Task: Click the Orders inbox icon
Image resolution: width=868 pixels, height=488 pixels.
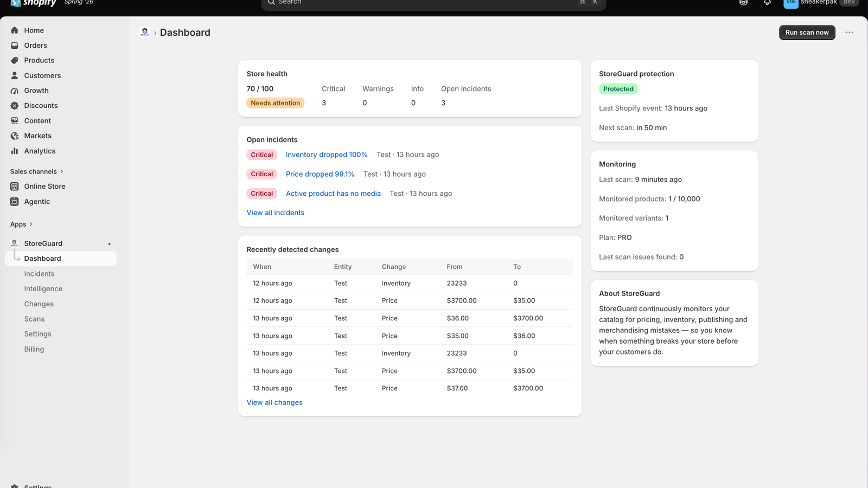Action: click(x=15, y=46)
